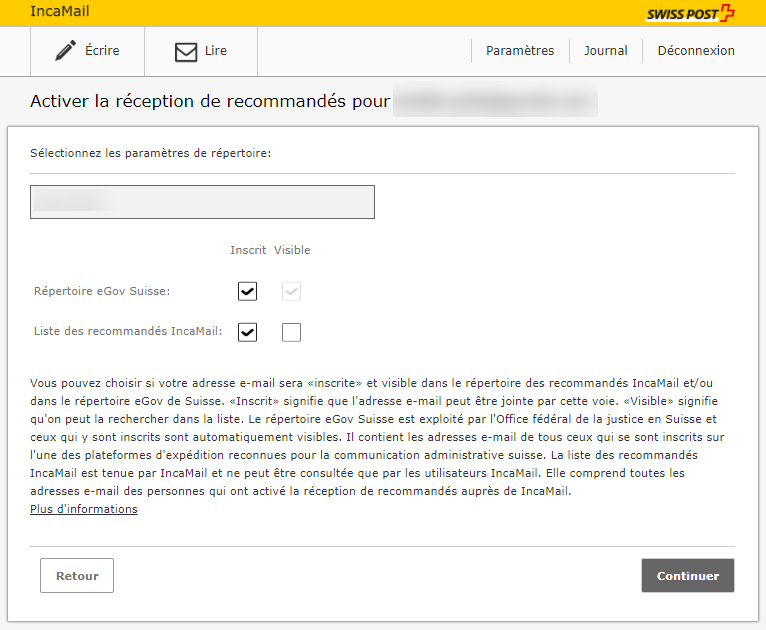Uncheck Inscrit for Répertoire eGov Suisse
Image resolution: width=766 pixels, height=630 pixels.
pyautogui.click(x=248, y=292)
